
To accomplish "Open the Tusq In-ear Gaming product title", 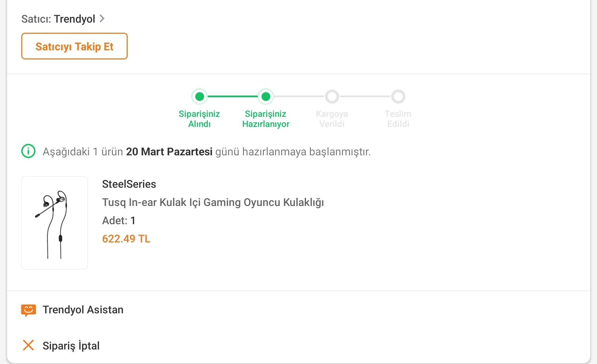I will [213, 202].
